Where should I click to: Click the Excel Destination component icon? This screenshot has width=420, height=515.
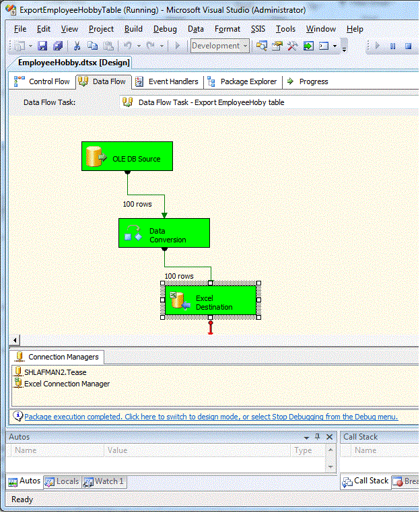180,301
